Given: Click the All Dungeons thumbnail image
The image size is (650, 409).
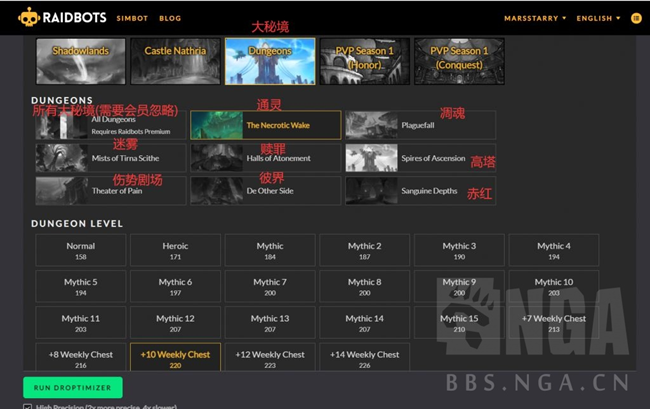Looking at the screenshot, I should point(62,126).
